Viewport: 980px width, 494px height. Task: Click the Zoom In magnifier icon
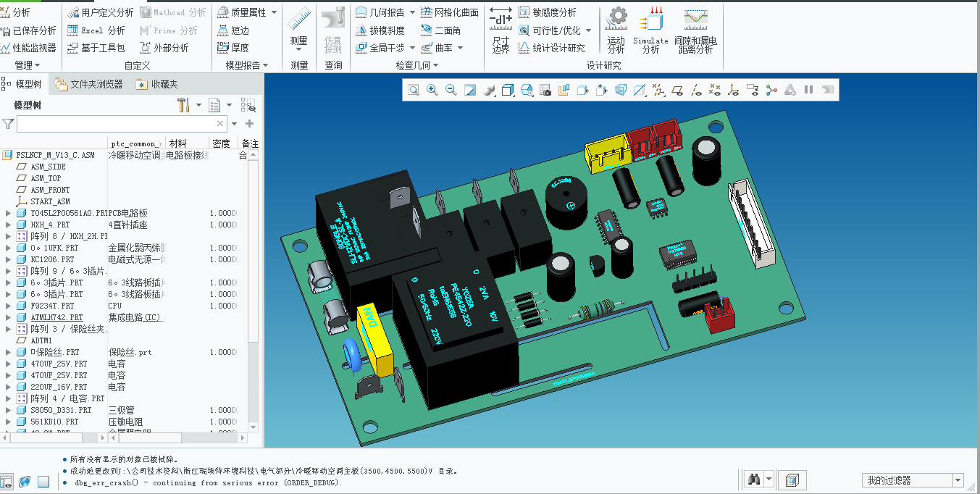point(432,90)
